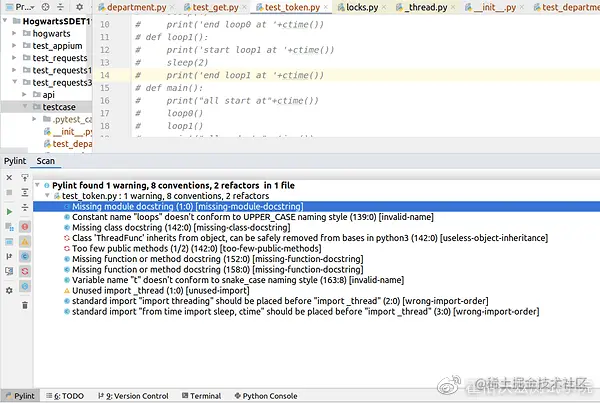The width and height of the screenshot is (600, 403).
Task: Collapse all Pylint results icon
Action: 25,207
